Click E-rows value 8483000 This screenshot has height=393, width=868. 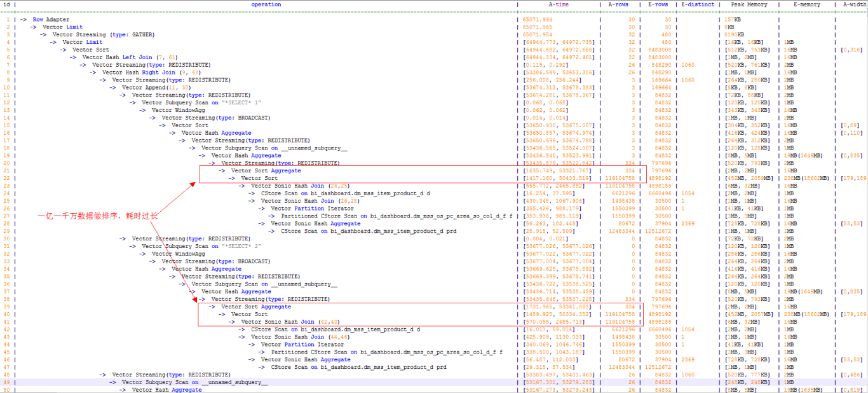[x=660, y=57]
